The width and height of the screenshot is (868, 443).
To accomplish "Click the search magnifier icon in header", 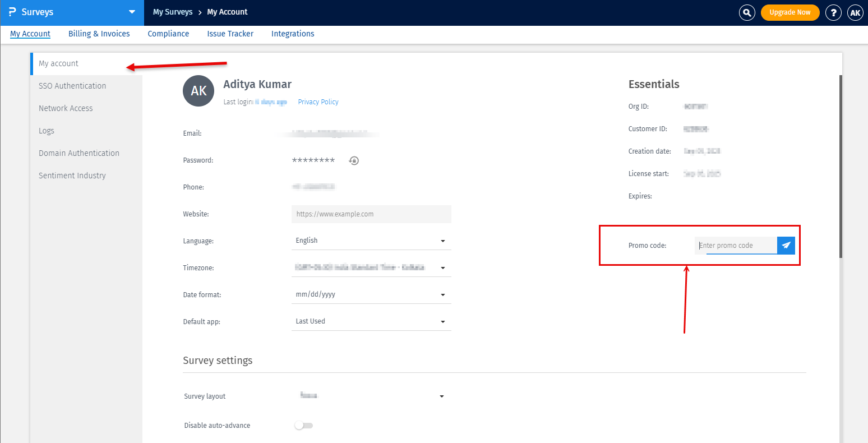I will click(747, 12).
